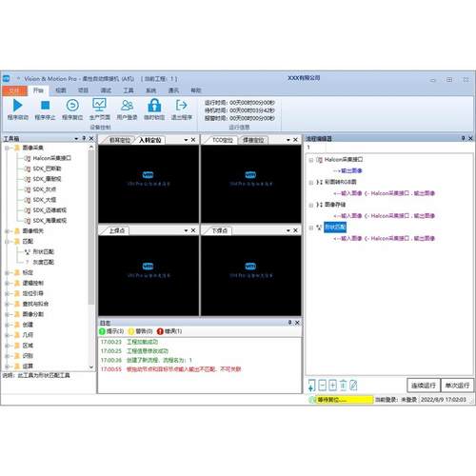
Task: Collapse the 图像采集 folder in toolbox
Action: pyautogui.click(x=7, y=148)
